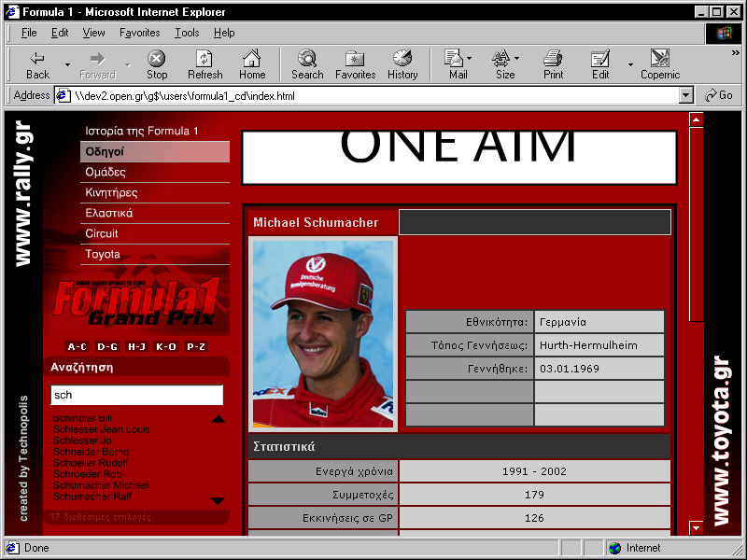Open the Favorites menu
The height and width of the screenshot is (560, 747).
pos(139,33)
